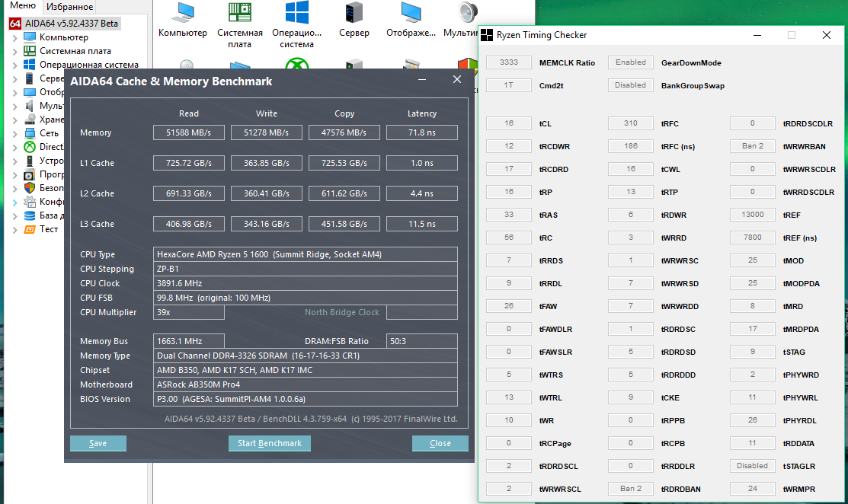This screenshot has height=504, width=848.
Task: Select the AIDA64 v5.92.4337 Beta root node
Action: click(64, 24)
